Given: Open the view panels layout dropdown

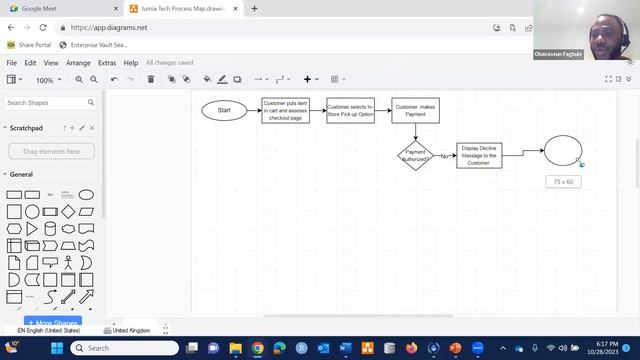Looking at the screenshot, I should 14,80.
